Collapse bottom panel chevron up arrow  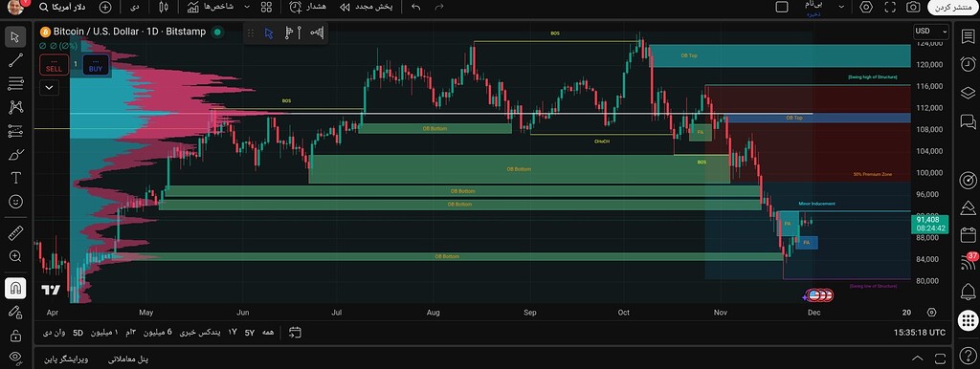[918, 358]
